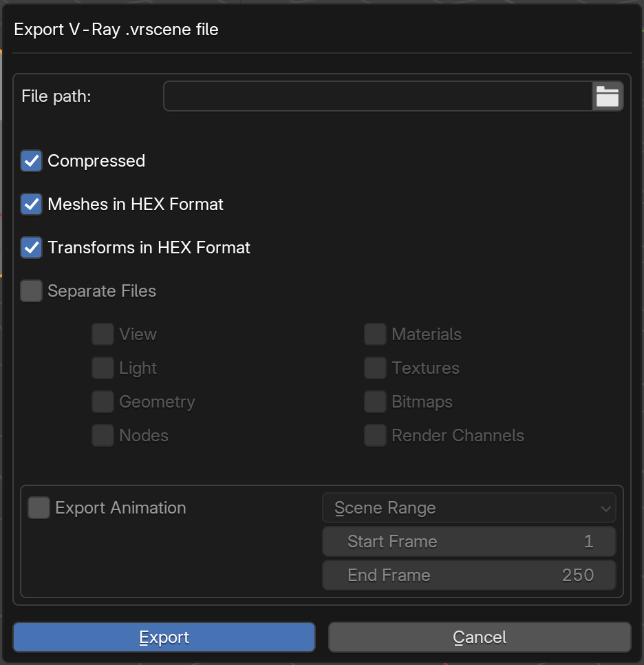Tick the Render Channels checkbox

pyautogui.click(x=375, y=436)
